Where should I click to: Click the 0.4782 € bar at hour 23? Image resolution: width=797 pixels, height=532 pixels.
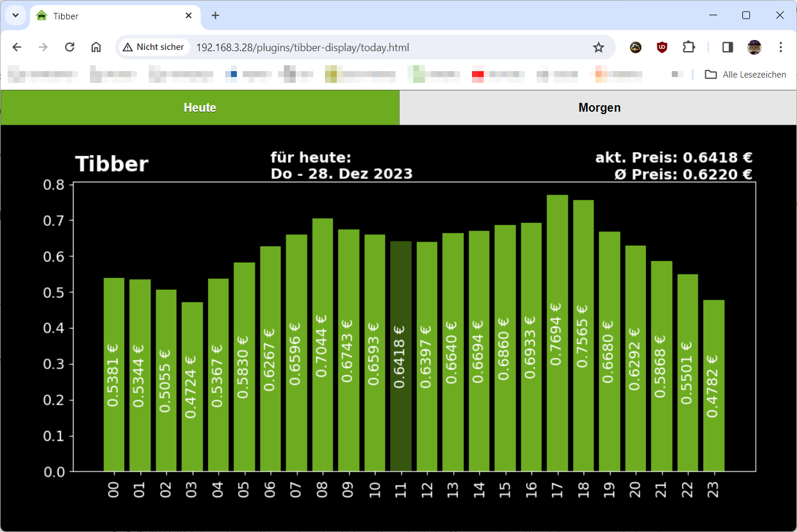click(x=714, y=386)
